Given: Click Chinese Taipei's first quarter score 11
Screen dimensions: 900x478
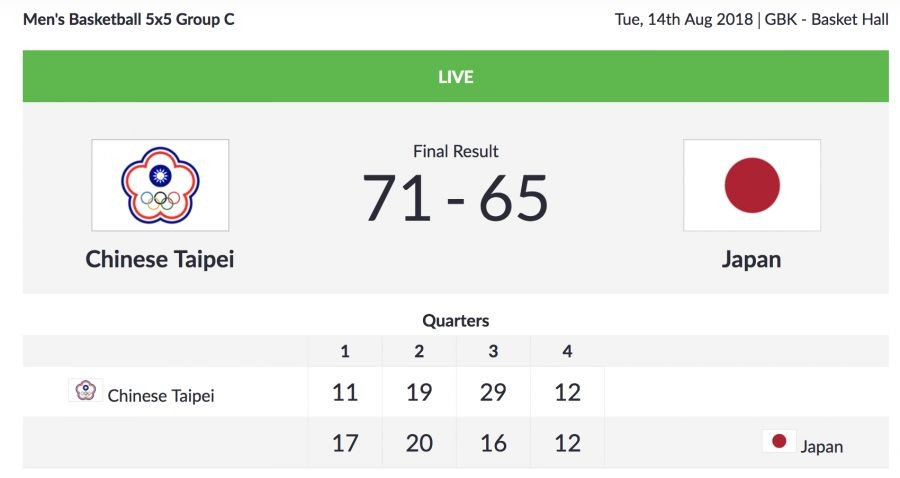Looking at the screenshot, I should pos(345,393).
